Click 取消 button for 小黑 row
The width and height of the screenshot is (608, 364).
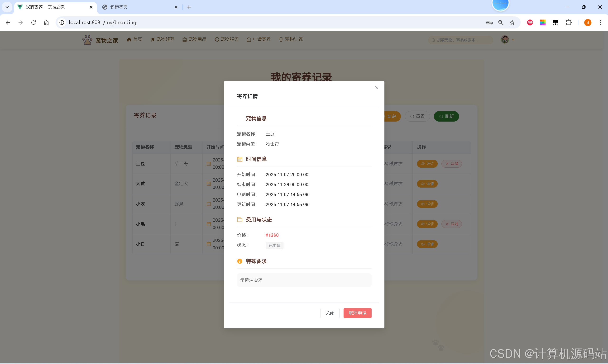451,224
